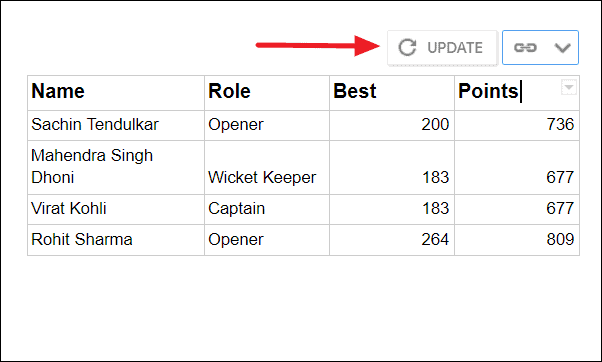Select the Role header cell

point(267,93)
